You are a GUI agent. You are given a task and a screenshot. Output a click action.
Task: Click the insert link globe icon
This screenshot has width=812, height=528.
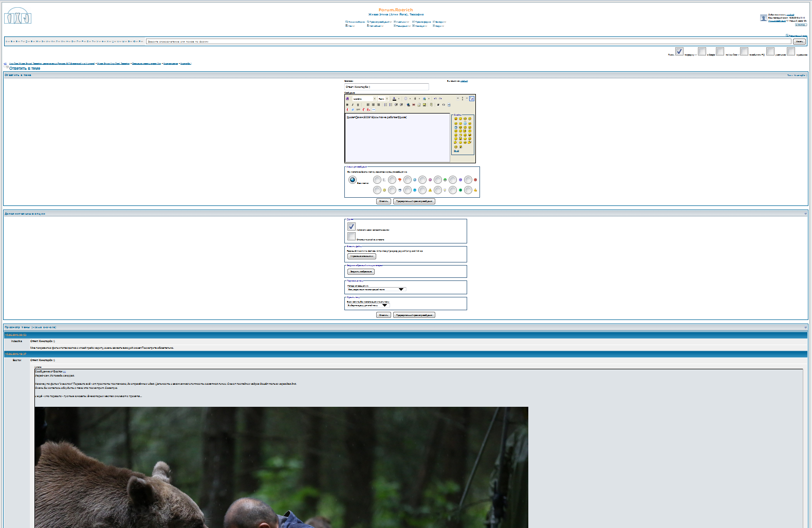[x=408, y=105]
